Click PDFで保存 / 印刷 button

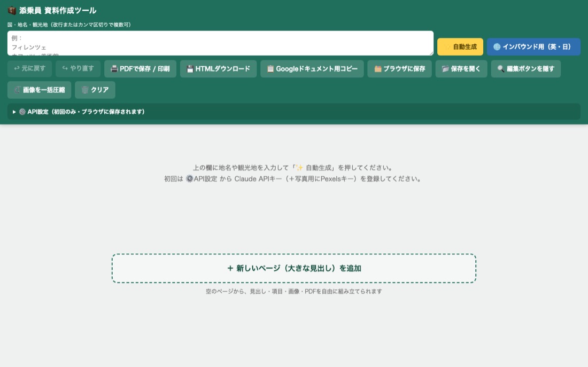point(140,68)
